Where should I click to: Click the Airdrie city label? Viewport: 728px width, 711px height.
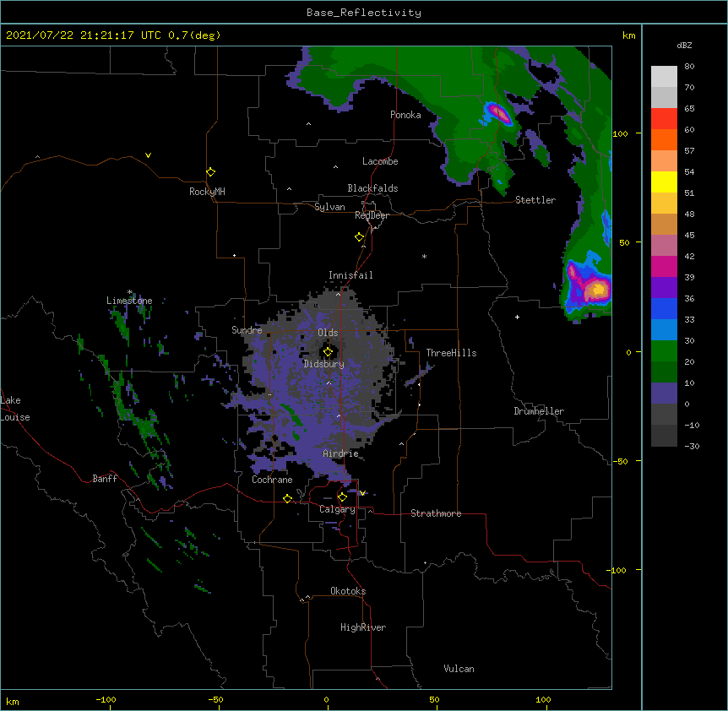341,453
